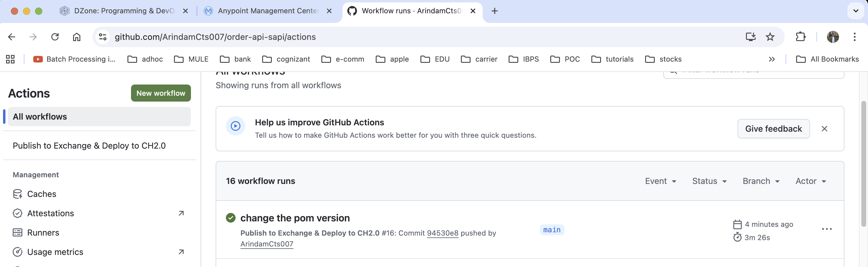Open the Chrome three-dot menu
The width and height of the screenshot is (868, 267).
click(854, 37)
